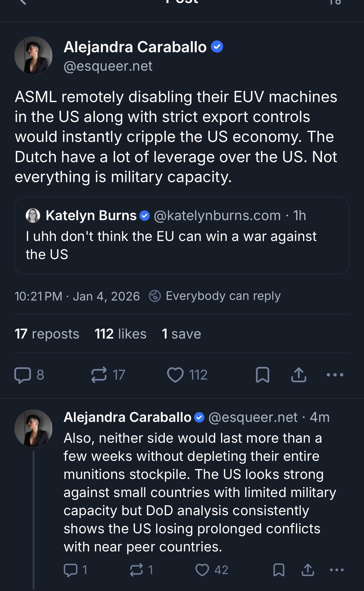364x591 pixels.
Task: Repost the munitions stockpile reply
Action: 136,570
